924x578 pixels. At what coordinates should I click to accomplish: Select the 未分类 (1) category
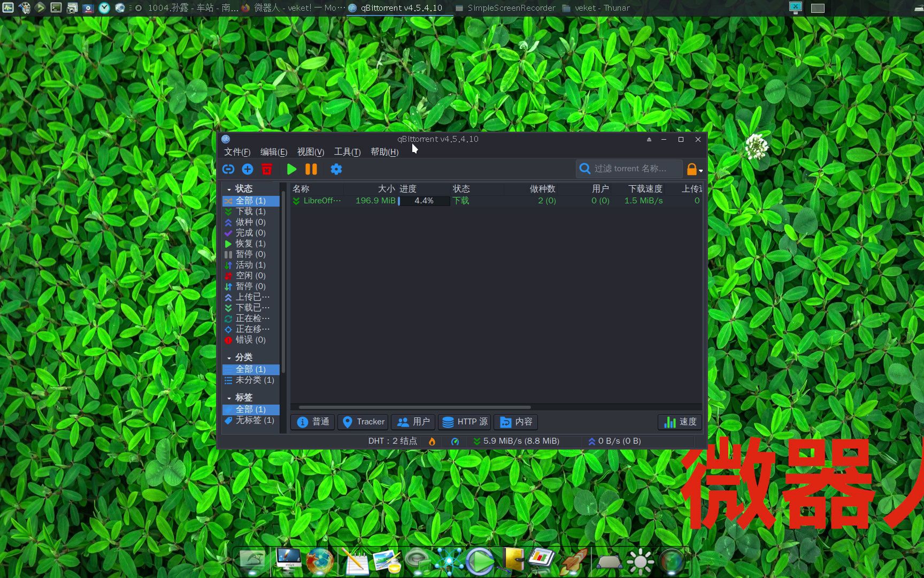click(251, 380)
